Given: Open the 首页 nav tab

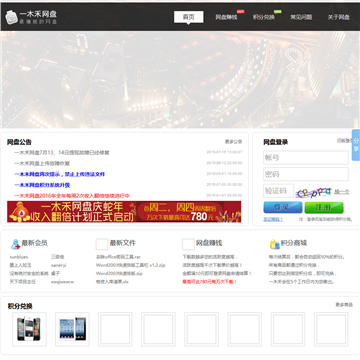Looking at the screenshot, I should [189, 17].
